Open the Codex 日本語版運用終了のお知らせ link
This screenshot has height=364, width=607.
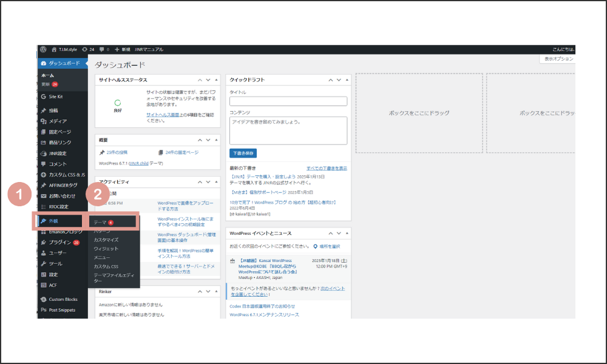pyautogui.click(x=262, y=306)
